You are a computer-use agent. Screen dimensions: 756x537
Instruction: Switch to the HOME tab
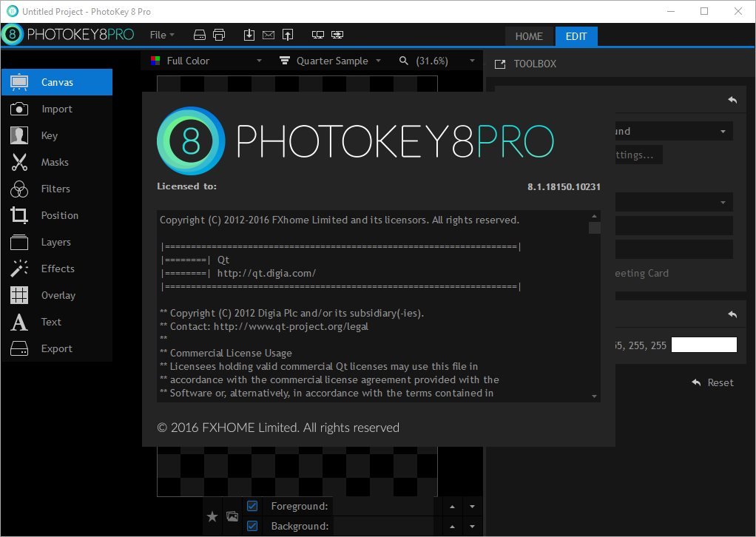click(529, 36)
